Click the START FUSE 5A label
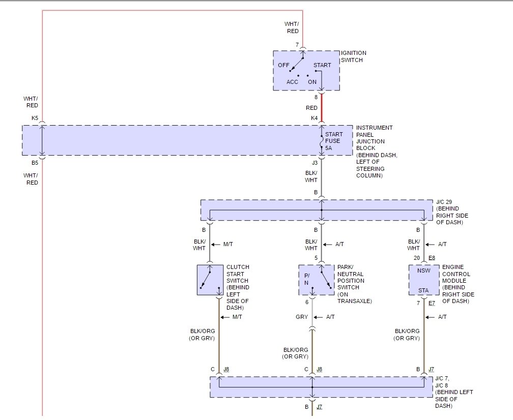This screenshot has width=513, height=420. 334,141
